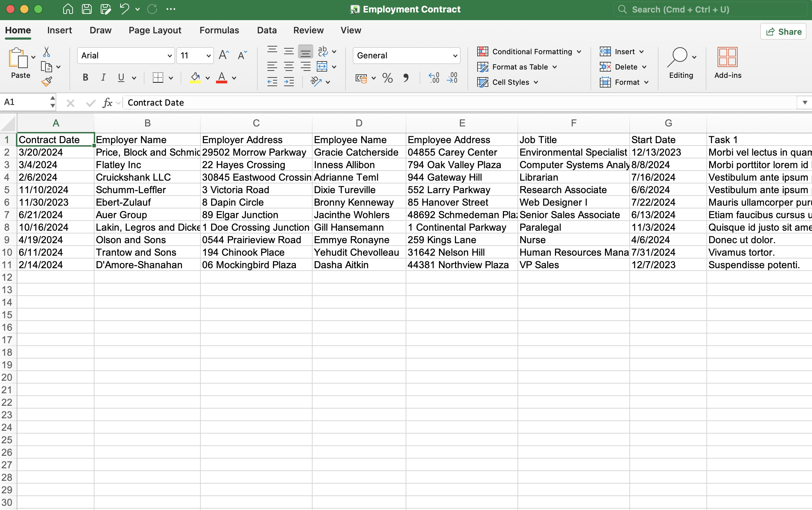Click the comma style icon
The height and width of the screenshot is (510, 812).
(406, 78)
